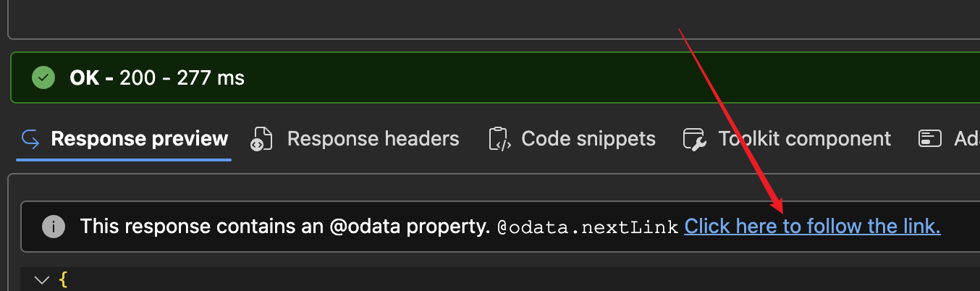This screenshot has width=980, height=291.
Task: Collapse the JSON root object chevron
Action: 42,279
